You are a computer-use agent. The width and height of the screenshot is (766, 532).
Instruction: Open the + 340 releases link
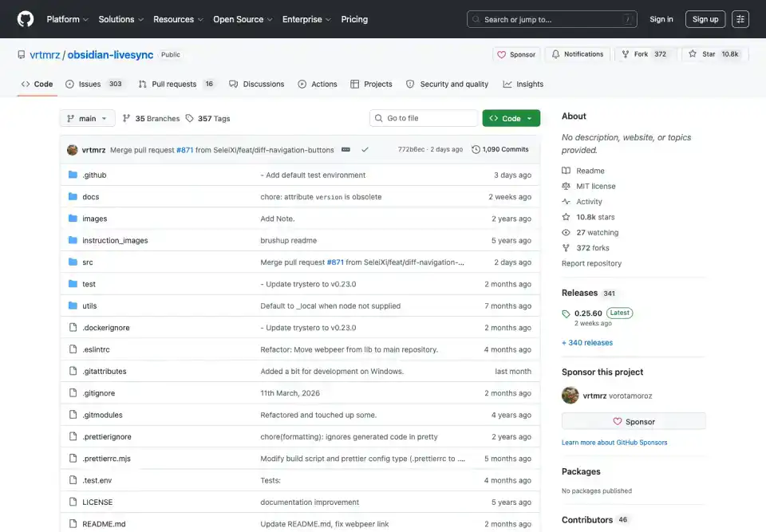pyautogui.click(x=587, y=342)
